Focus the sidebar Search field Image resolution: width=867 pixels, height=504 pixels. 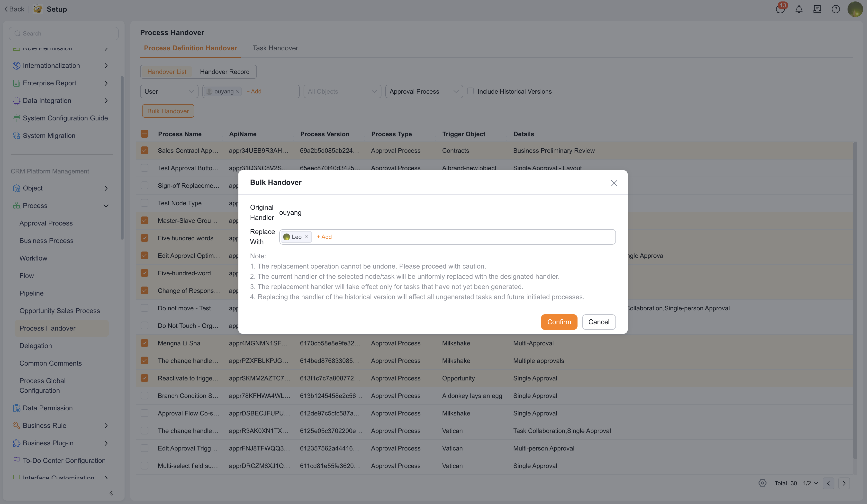64,34
